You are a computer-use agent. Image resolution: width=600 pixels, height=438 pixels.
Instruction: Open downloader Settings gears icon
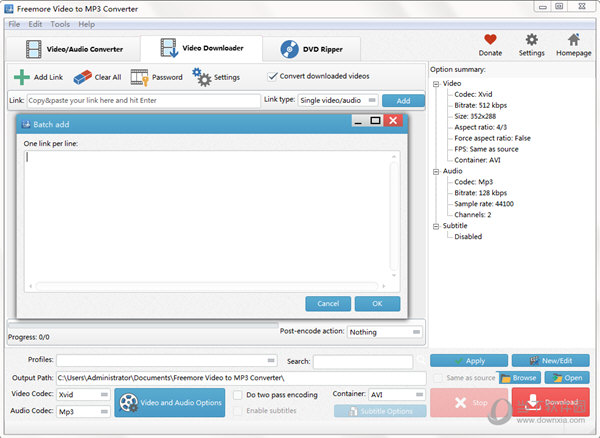[x=202, y=77]
